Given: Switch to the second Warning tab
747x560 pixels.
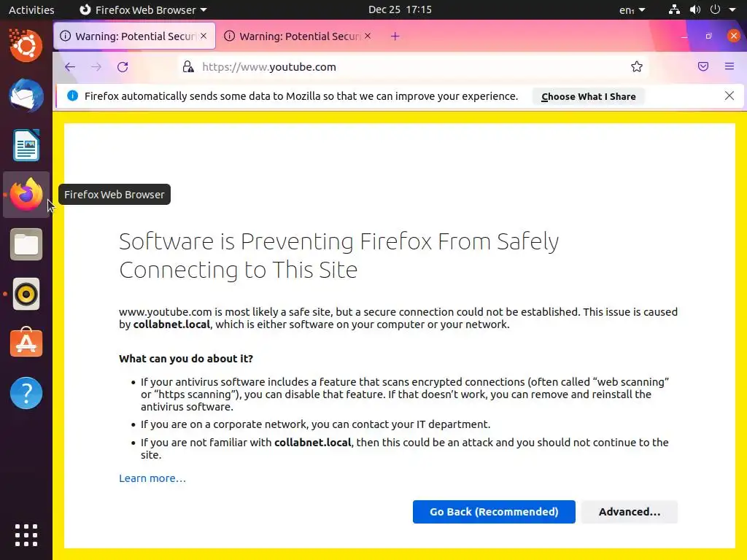Looking at the screenshot, I should (x=295, y=36).
